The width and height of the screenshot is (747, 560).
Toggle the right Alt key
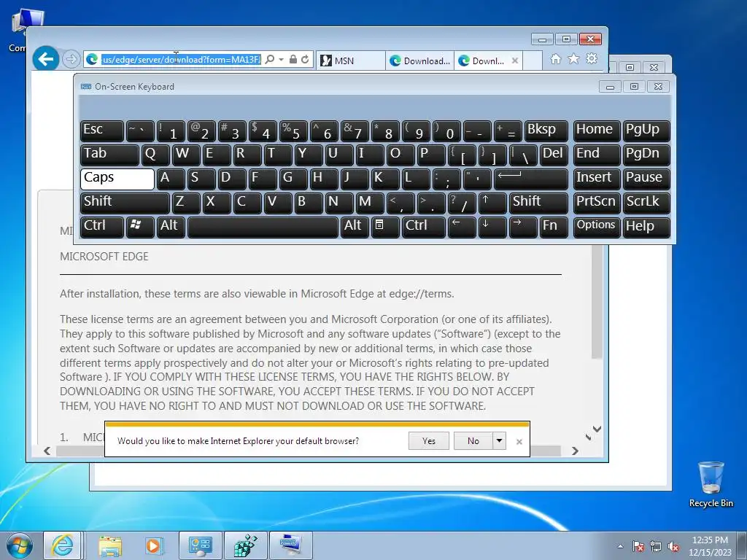355,227
